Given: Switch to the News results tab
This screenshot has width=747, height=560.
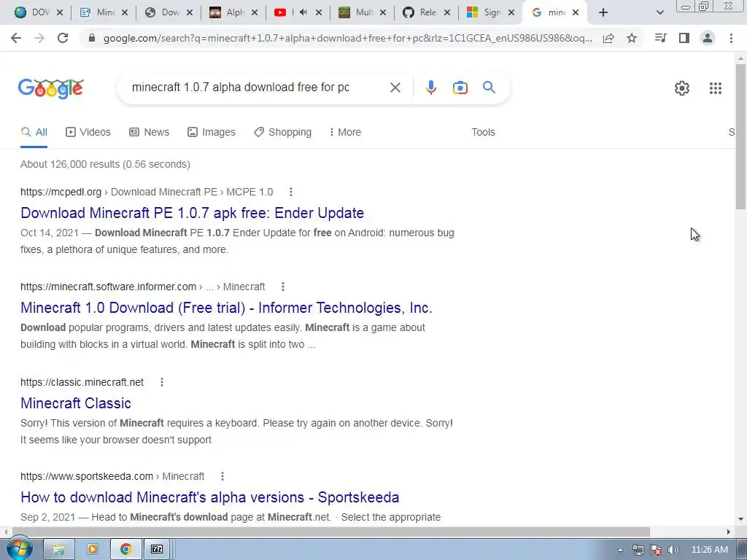Looking at the screenshot, I should [149, 132].
